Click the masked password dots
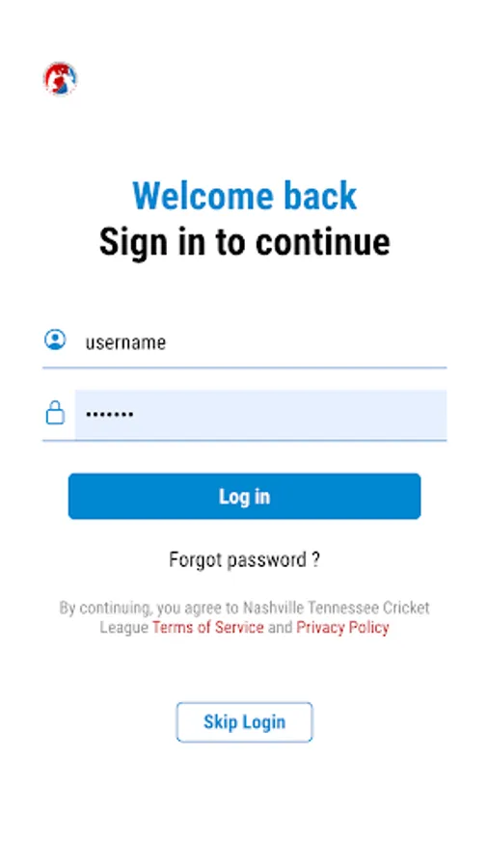Viewport: 488px width, 868px height. coord(110,414)
